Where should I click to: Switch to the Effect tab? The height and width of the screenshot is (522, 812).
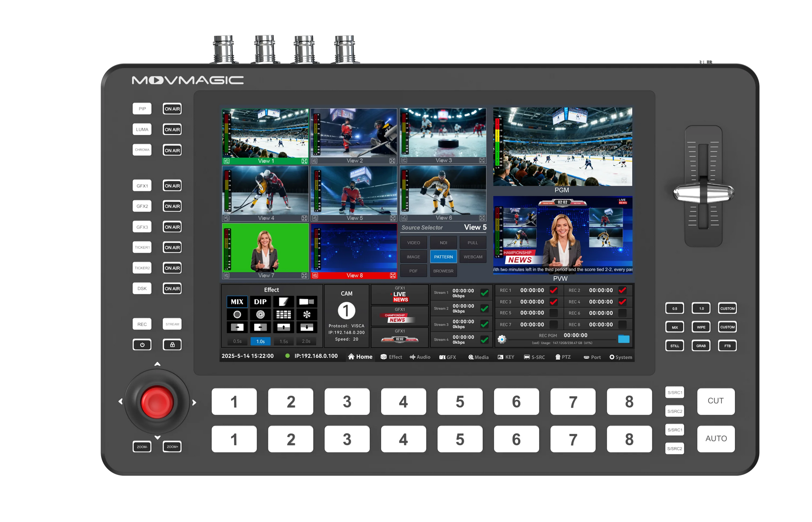pyautogui.click(x=391, y=357)
